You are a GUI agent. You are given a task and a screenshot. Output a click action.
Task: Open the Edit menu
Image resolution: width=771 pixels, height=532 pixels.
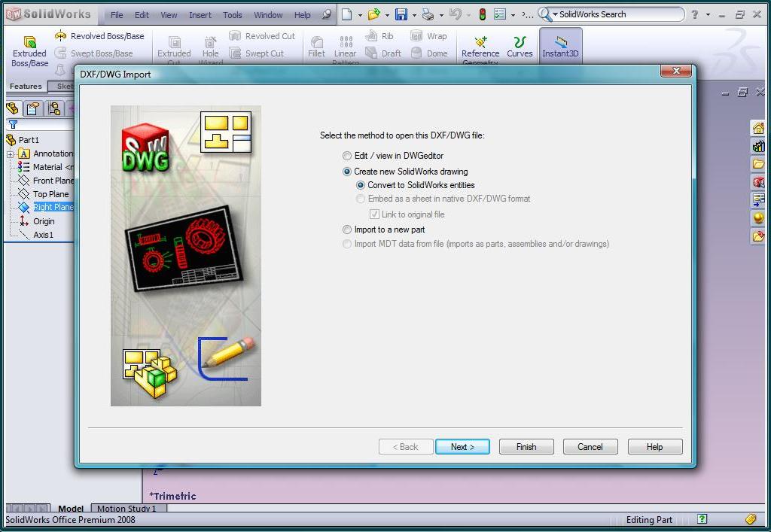click(x=142, y=15)
